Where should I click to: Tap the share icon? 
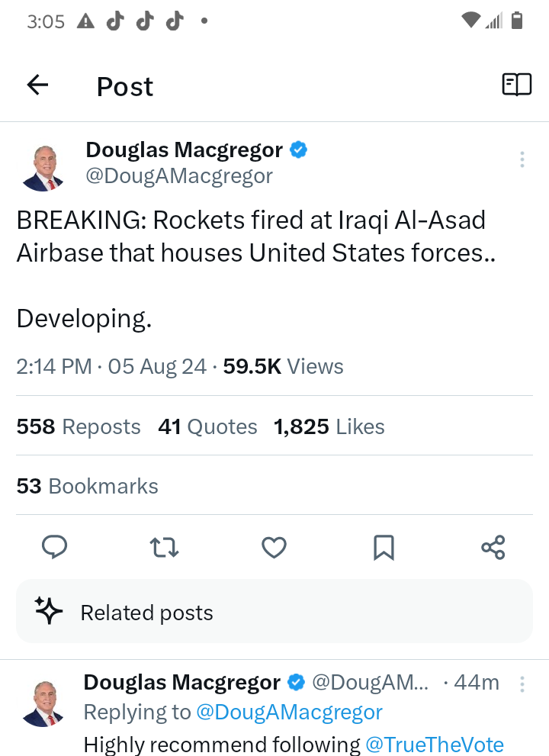[x=493, y=547]
